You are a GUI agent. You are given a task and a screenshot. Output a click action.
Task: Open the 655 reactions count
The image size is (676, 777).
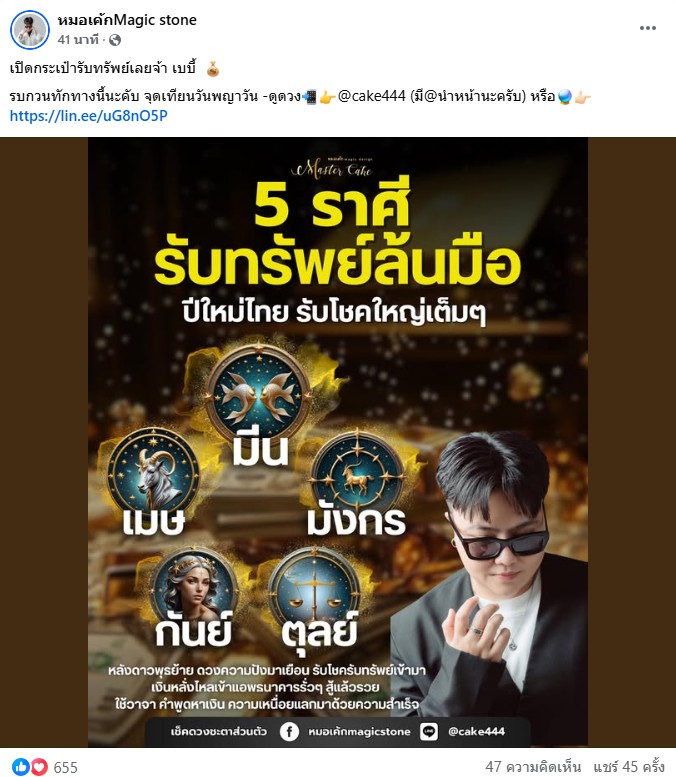pyautogui.click(x=65, y=768)
